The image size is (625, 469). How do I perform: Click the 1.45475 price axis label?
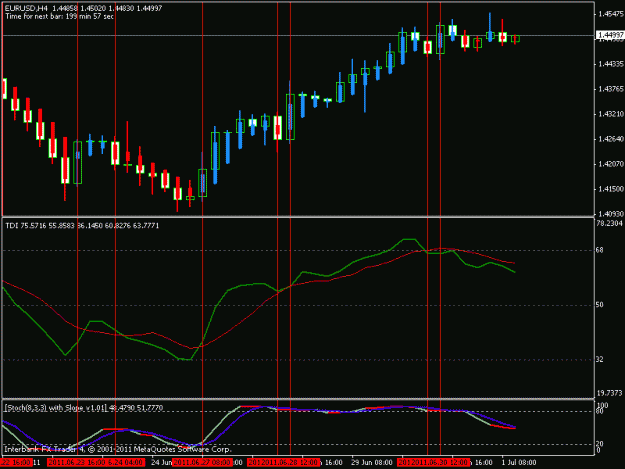tap(610, 14)
